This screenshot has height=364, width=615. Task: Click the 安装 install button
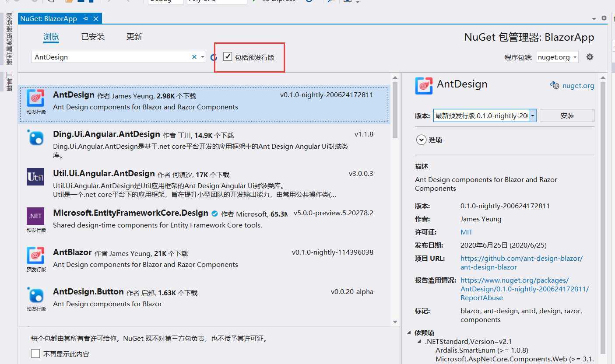[x=567, y=115]
